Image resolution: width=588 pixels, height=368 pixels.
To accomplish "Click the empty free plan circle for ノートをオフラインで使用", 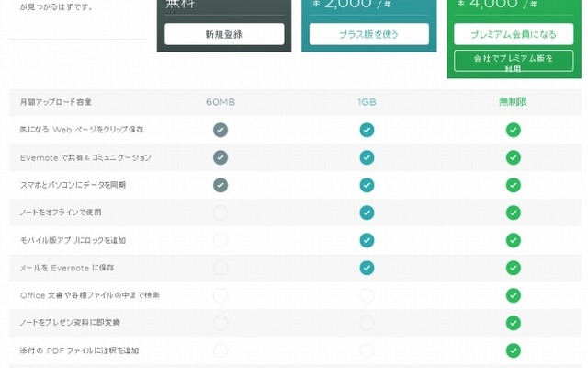I will 220,213.
